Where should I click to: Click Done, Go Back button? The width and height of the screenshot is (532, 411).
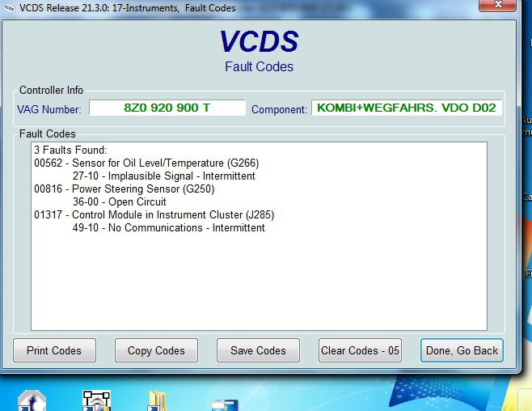[462, 350]
